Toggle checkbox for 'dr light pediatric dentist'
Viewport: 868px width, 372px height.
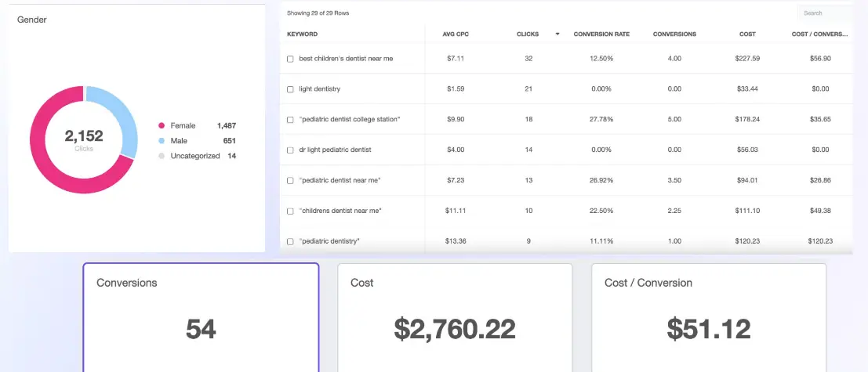coord(290,150)
